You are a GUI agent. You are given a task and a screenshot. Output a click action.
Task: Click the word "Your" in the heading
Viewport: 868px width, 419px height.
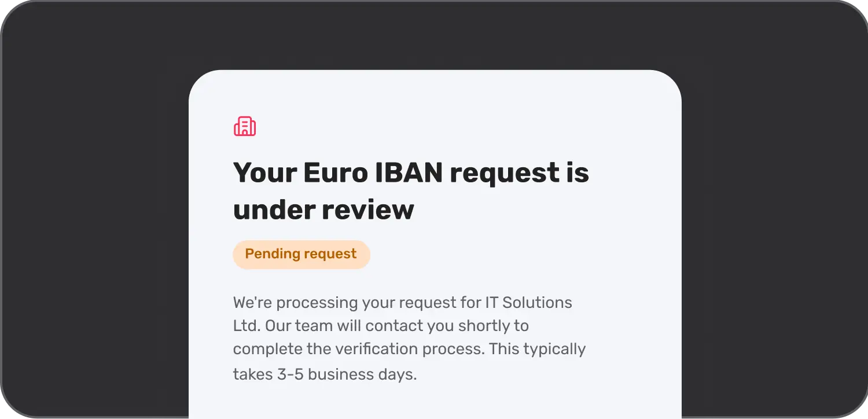[x=263, y=172]
